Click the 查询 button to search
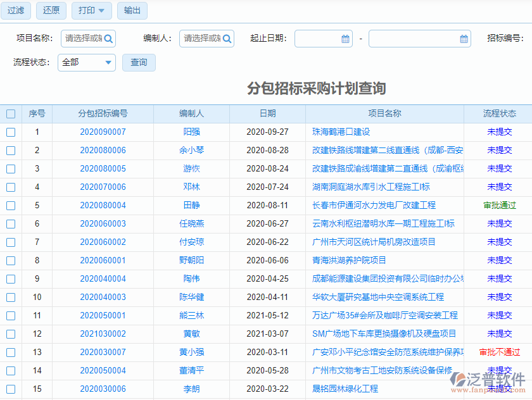This screenshot has width=532, height=400. pos(139,63)
